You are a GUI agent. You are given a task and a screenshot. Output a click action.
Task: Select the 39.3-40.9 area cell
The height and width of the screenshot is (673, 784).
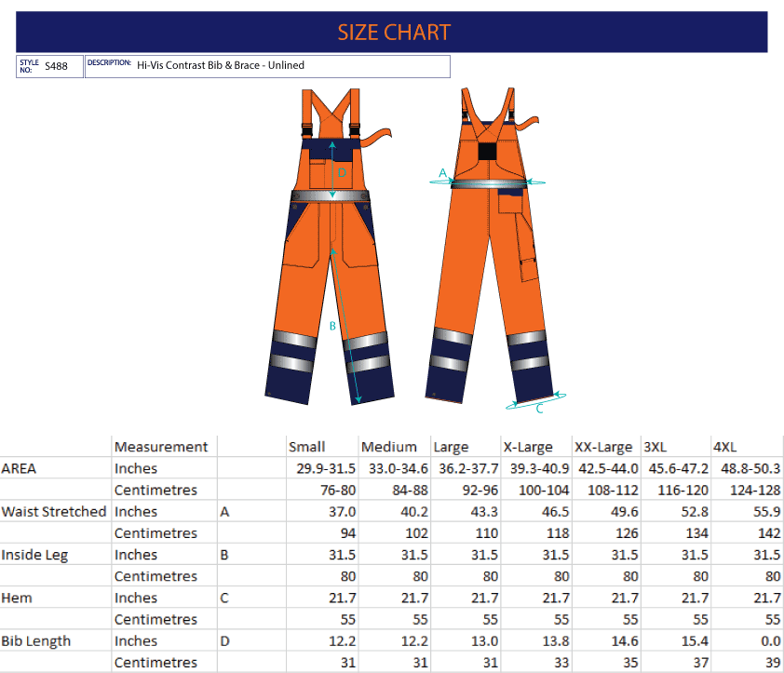(539, 468)
